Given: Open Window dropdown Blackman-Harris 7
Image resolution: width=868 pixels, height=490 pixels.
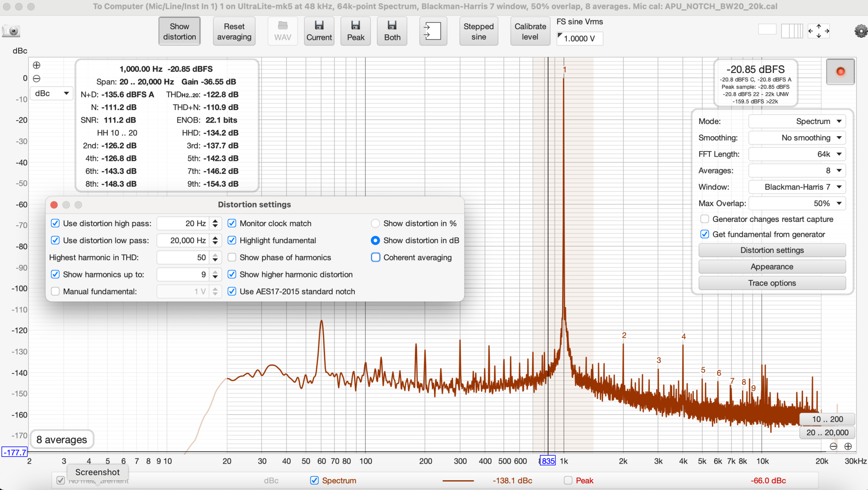Looking at the screenshot, I should click(x=797, y=187).
